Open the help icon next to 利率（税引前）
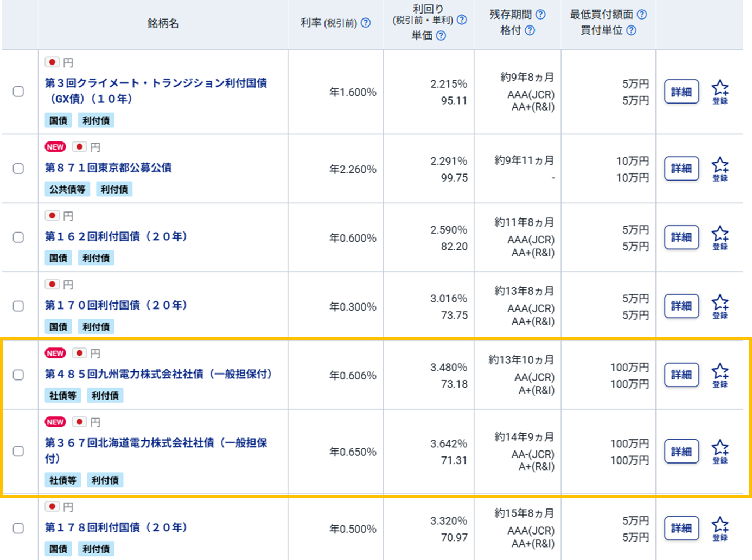Image resolution: width=752 pixels, height=560 pixels. pyautogui.click(x=366, y=24)
